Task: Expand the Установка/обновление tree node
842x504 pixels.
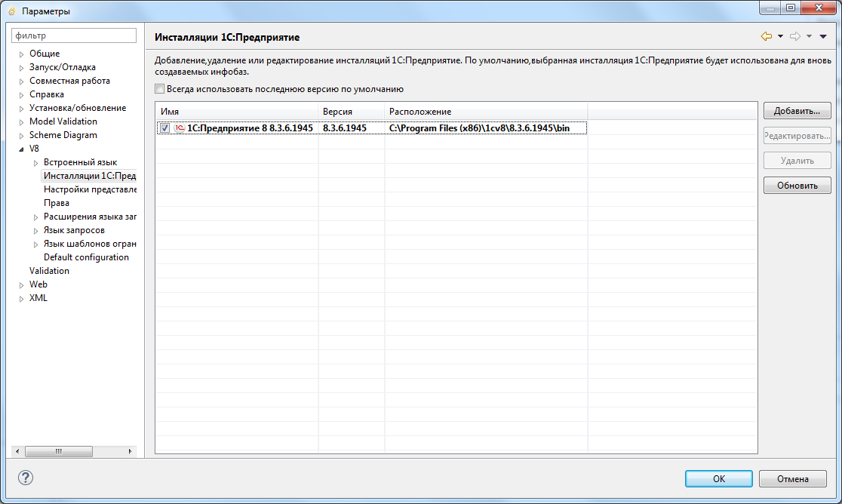Action: (x=21, y=109)
